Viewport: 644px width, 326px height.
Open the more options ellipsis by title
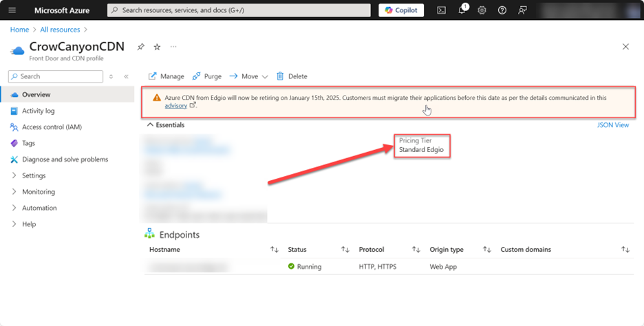[x=173, y=47]
